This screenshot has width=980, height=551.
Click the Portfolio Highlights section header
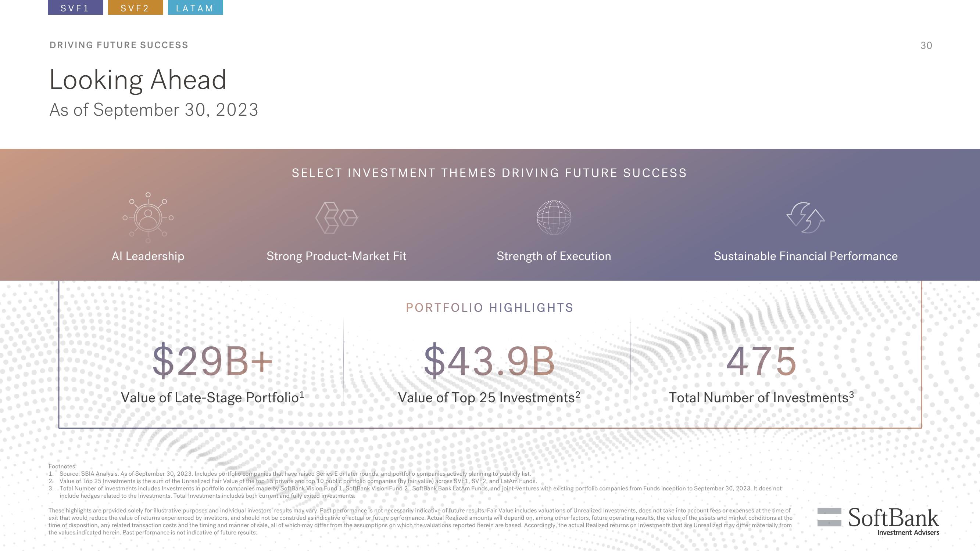point(489,307)
